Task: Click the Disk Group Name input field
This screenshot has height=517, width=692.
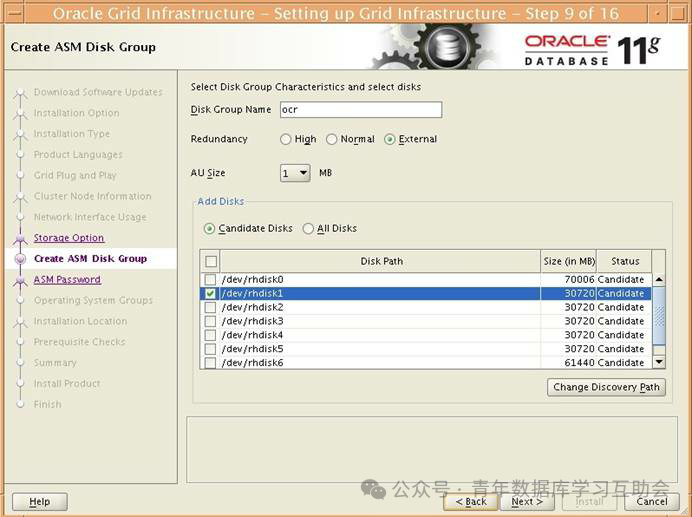Action: (x=361, y=109)
